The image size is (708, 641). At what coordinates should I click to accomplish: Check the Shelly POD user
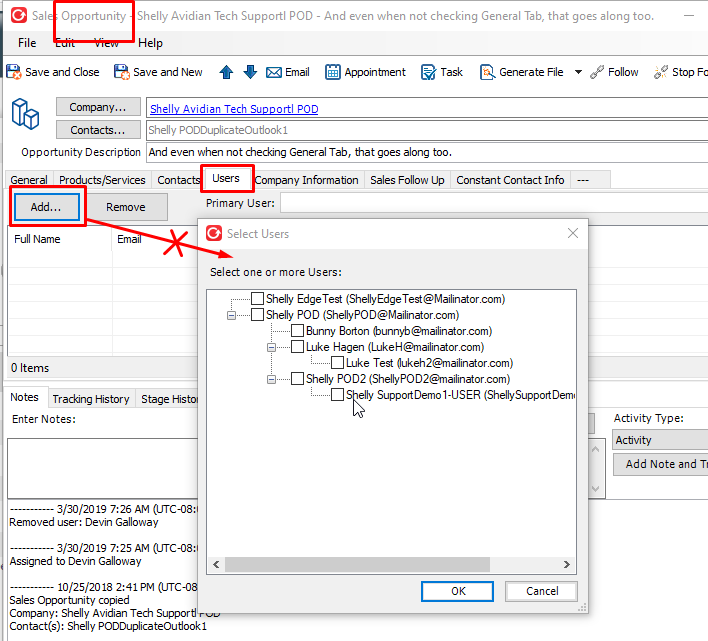click(x=257, y=315)
